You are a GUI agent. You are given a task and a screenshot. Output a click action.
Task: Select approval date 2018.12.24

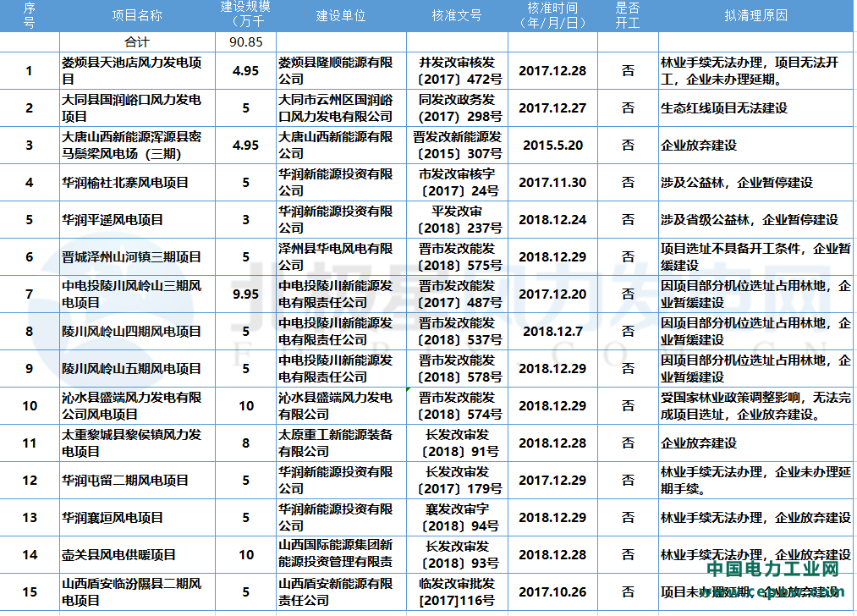[552, 219]
